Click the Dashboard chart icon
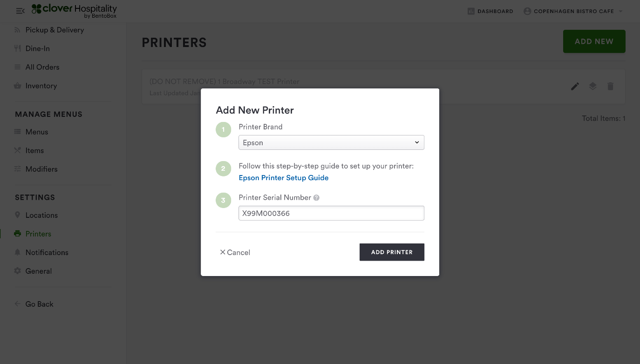The image size is (640, 364). (x=471, y=11)
